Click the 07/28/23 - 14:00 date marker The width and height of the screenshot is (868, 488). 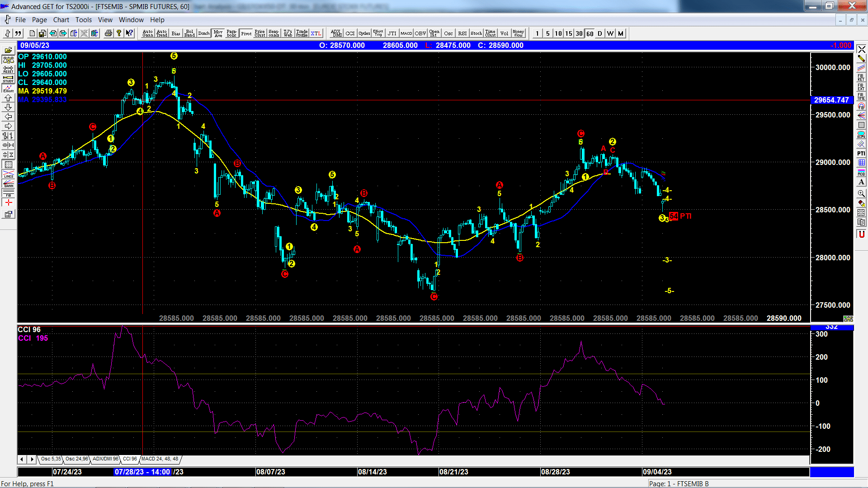click(x=142, y=472)
